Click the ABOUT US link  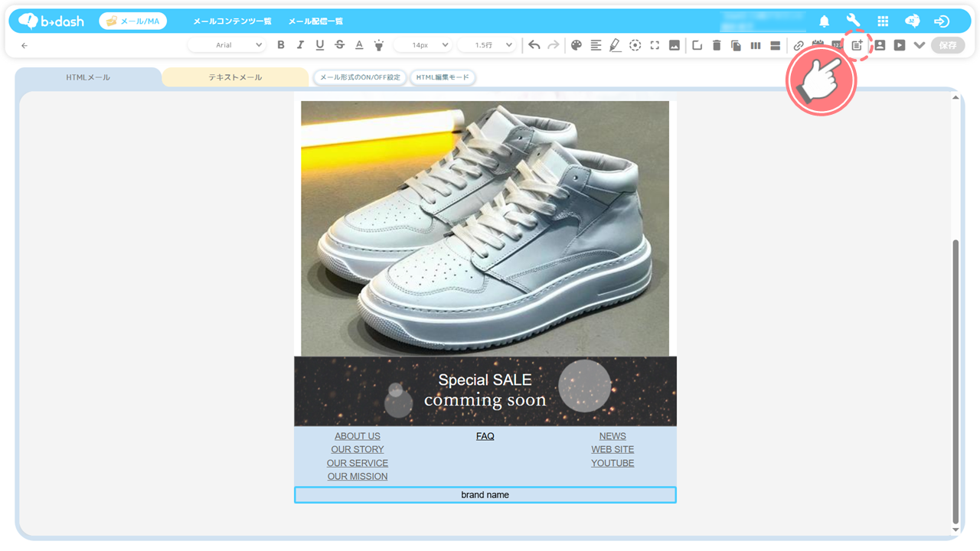point(358,436)
